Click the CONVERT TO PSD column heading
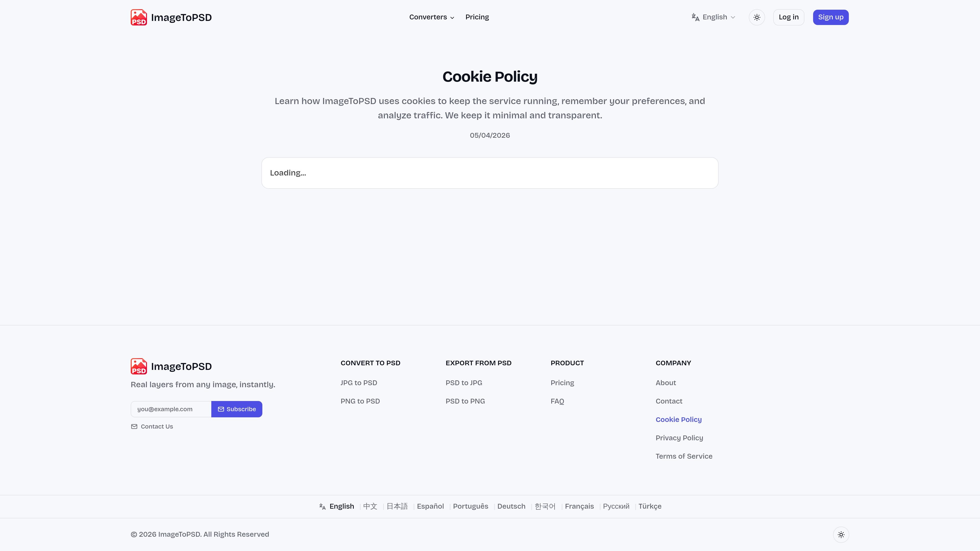The height and width of the screenshot is (551, 980). point(370,363)
